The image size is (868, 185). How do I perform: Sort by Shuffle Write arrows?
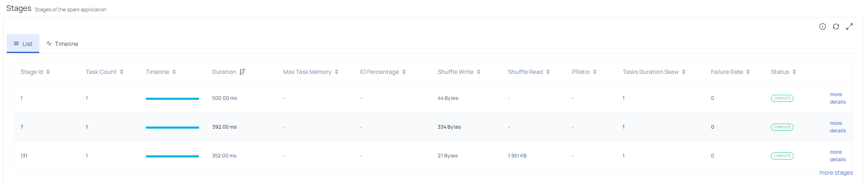[479, 72]
